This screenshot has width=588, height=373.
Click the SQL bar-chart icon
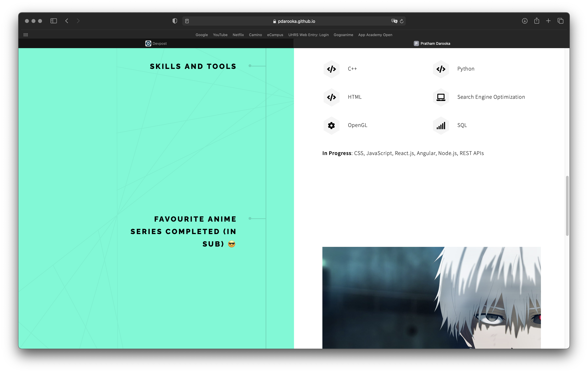click(x=441, y=125)
